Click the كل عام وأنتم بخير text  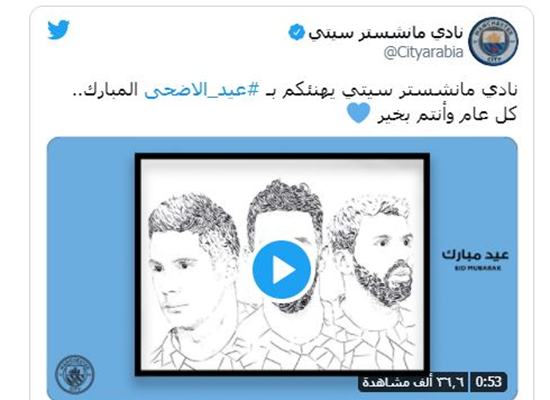[447, 115]
